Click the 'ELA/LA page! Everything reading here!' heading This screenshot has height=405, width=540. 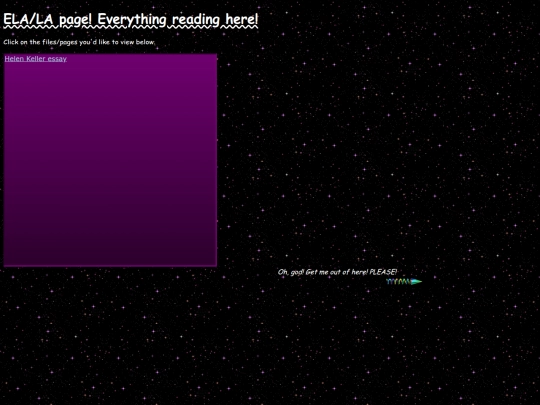[131, 20]
